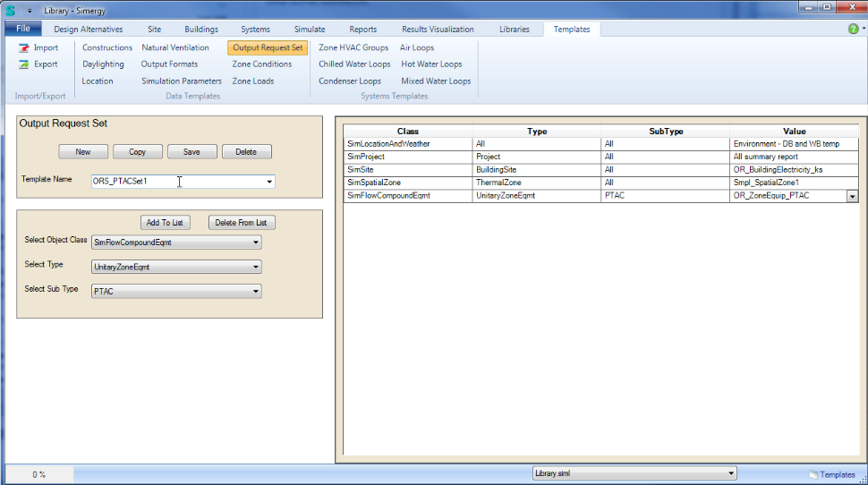The height and width of the screenshot is (485, 868).
Task: Expand the Template Name dropdown
Action: pyautogui.click(x=269, y=182)
